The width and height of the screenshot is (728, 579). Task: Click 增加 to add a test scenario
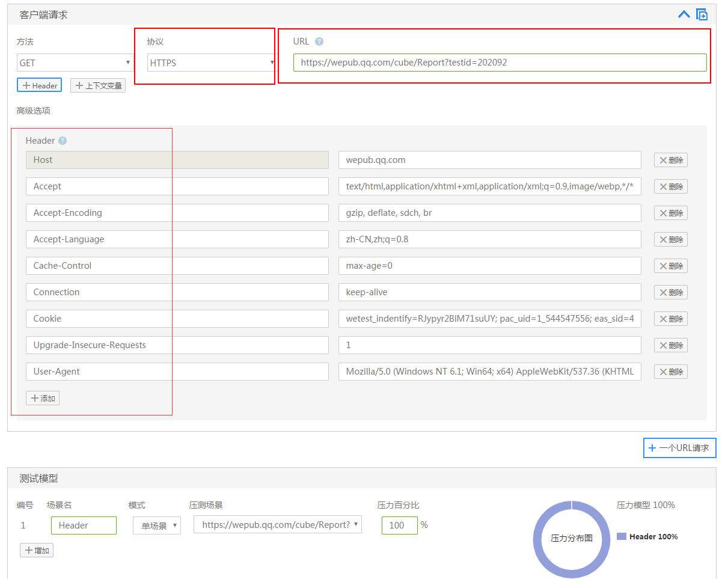[x=37, y=550]
